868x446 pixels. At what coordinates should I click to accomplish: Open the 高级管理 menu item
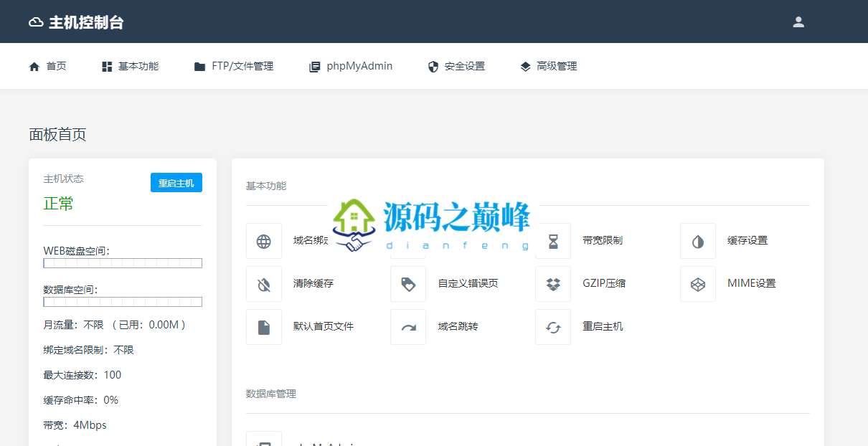[549, 66]
